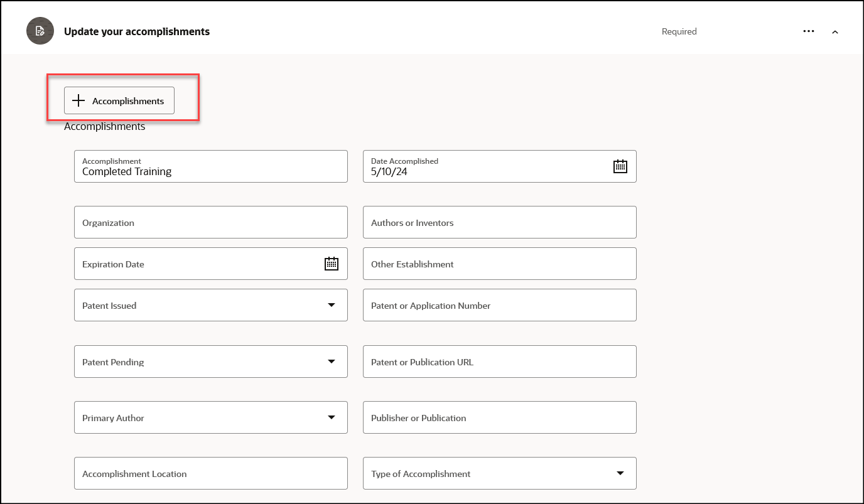Open the Expiration Date calendar picker

[x=332, y=264]
